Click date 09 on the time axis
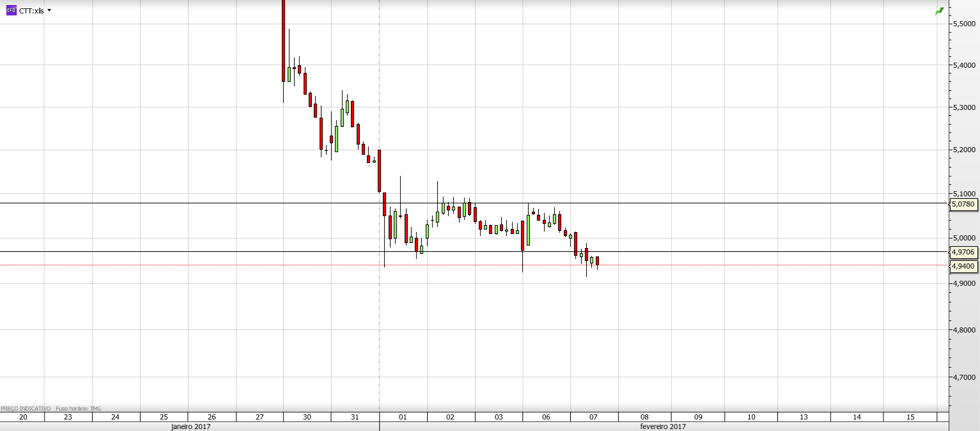This screenshot has height=431, width=980. coord(698,417)
